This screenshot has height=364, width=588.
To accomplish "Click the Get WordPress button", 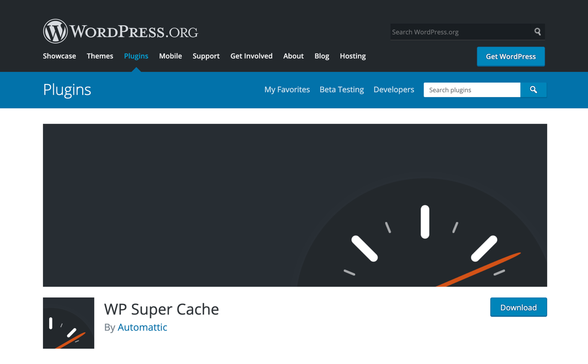I will pyautogui.click(x=511, y=56).
